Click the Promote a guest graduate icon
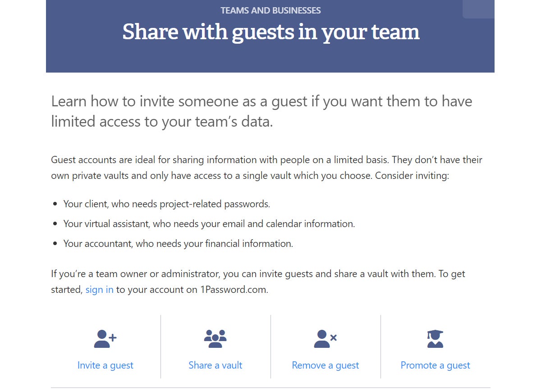541x392 pixels. [x=435, y=339]
